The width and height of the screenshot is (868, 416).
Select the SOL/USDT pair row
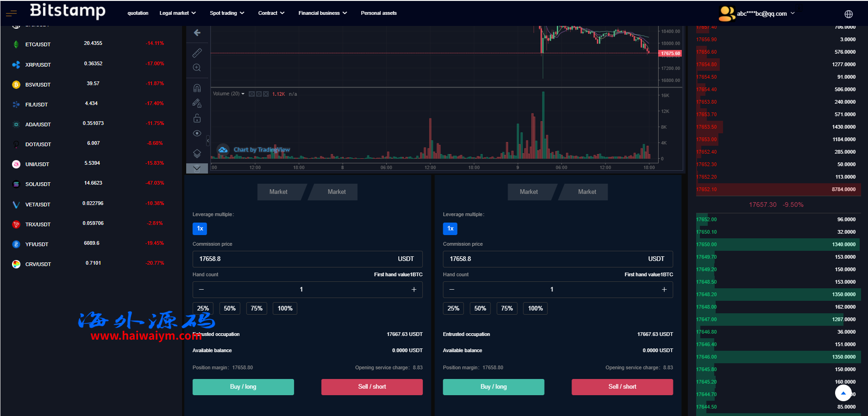[88, 184]
